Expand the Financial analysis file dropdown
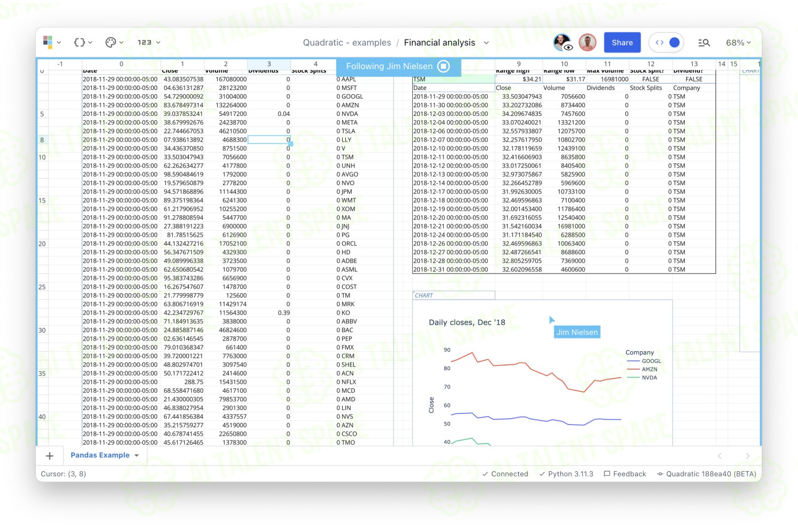The width and height of the screenshot is (798, 532). pos(486,43)
